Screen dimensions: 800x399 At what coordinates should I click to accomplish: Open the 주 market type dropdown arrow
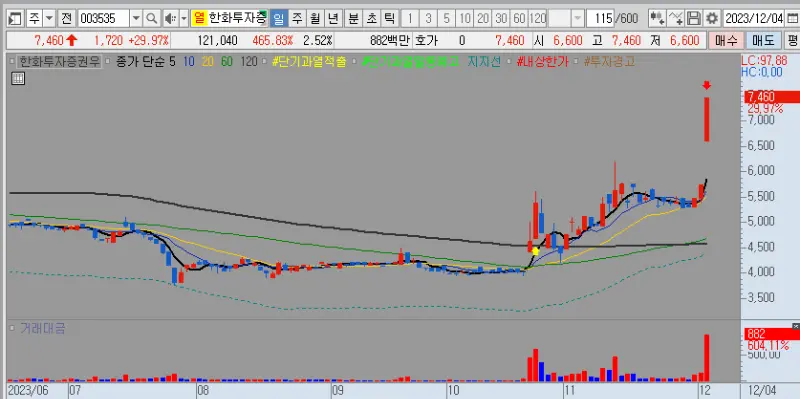(x=49, y=19)
